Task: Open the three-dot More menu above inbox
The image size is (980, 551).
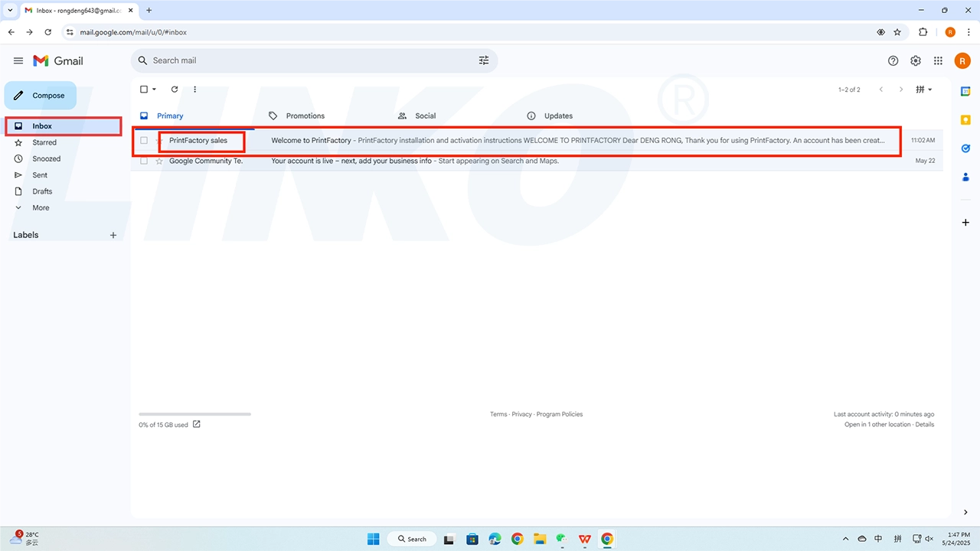Action: pyautogui.click(x=194, y=90)
